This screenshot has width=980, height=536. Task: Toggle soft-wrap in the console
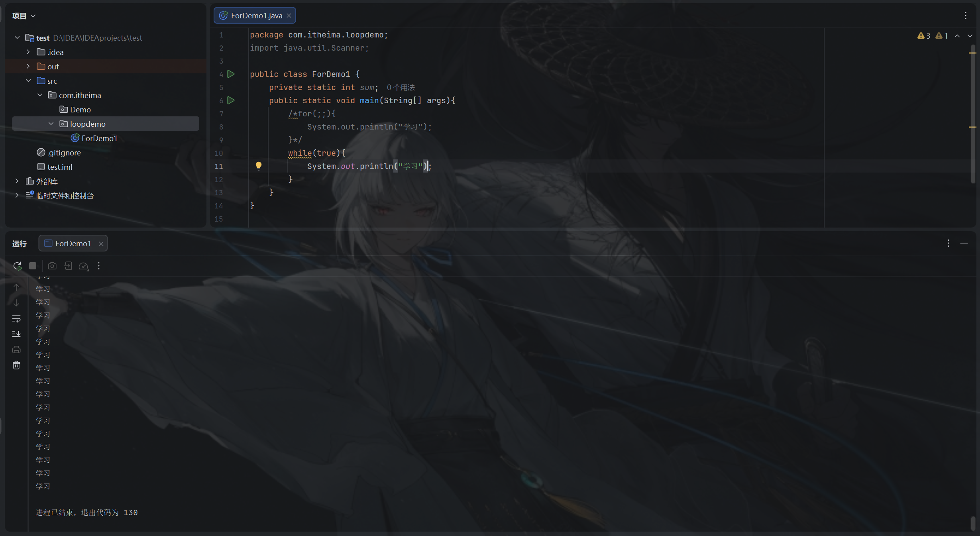pos(16,318)
